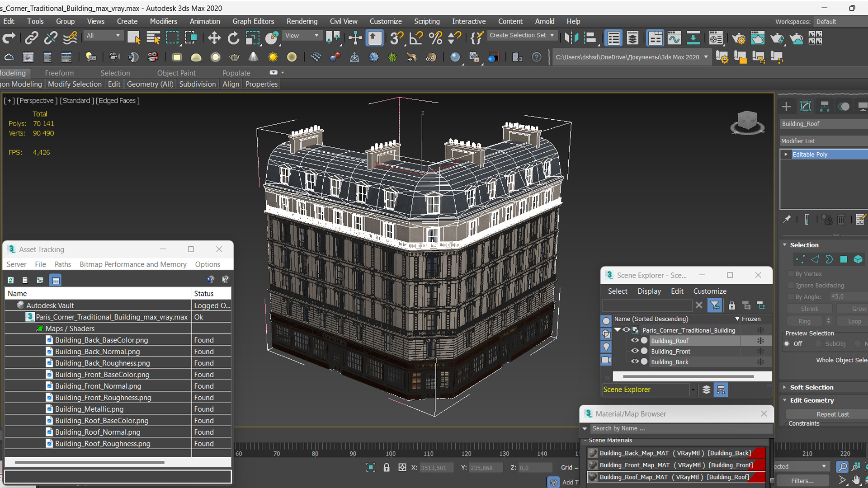Enable Ignore Backfacing checkbox

791,285
